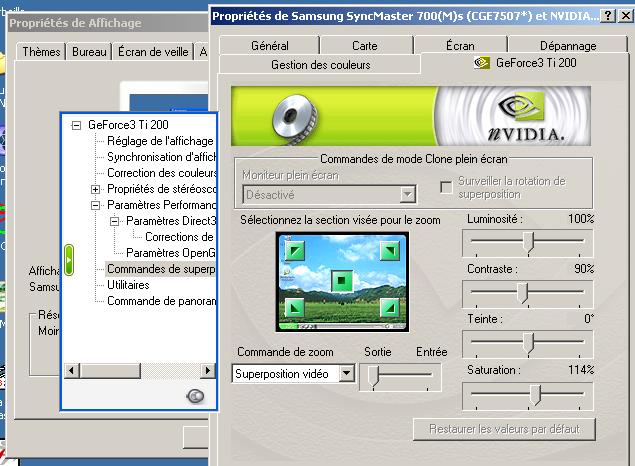This screenshot has width=635, height=466.
Task: Collapse Paramètres Performance tree node
Action: [95, 205]
